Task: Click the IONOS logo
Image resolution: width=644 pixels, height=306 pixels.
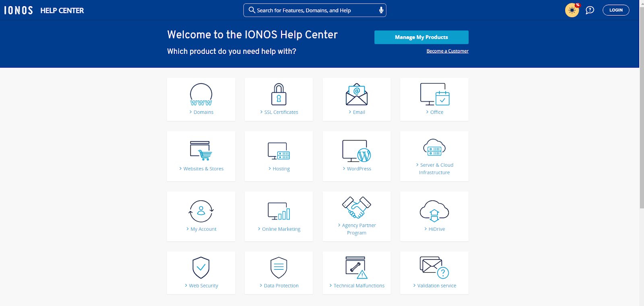Action: tap(19, 10)
